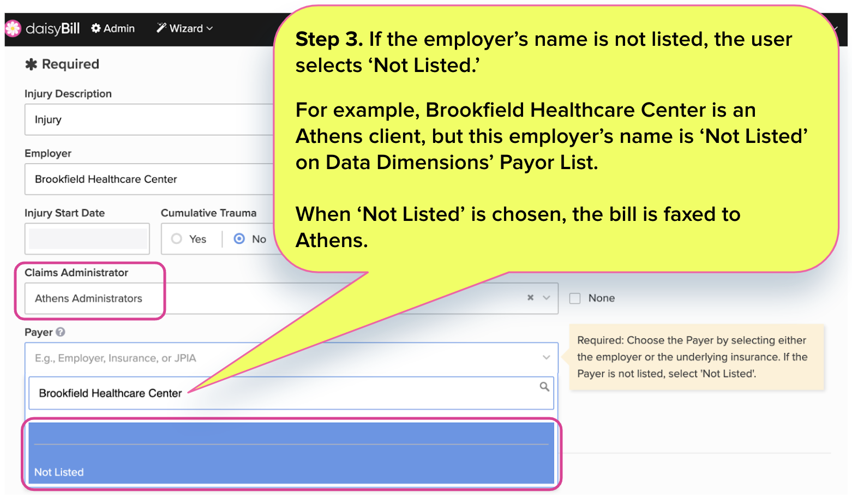Click the Payer help question icon

[61, 332]
